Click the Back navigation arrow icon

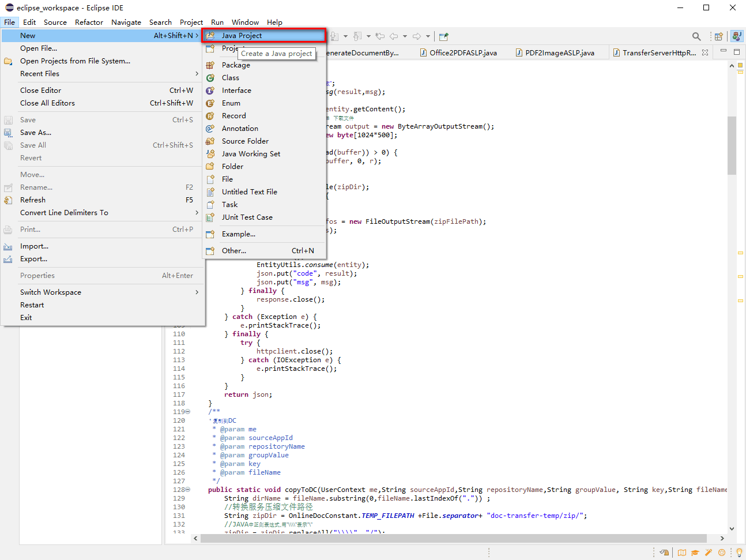pyautogui.click(x=393, y=36)
